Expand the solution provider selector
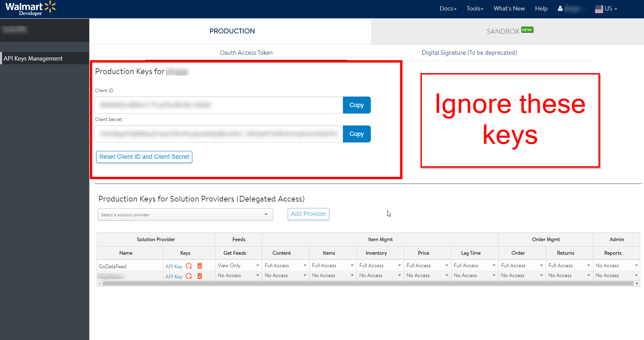 [x=266, y=215]
